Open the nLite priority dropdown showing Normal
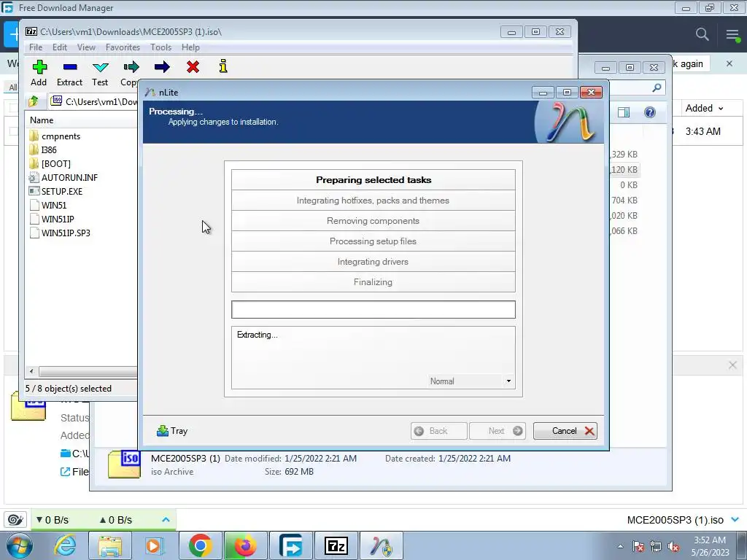 tap(470, 381)
